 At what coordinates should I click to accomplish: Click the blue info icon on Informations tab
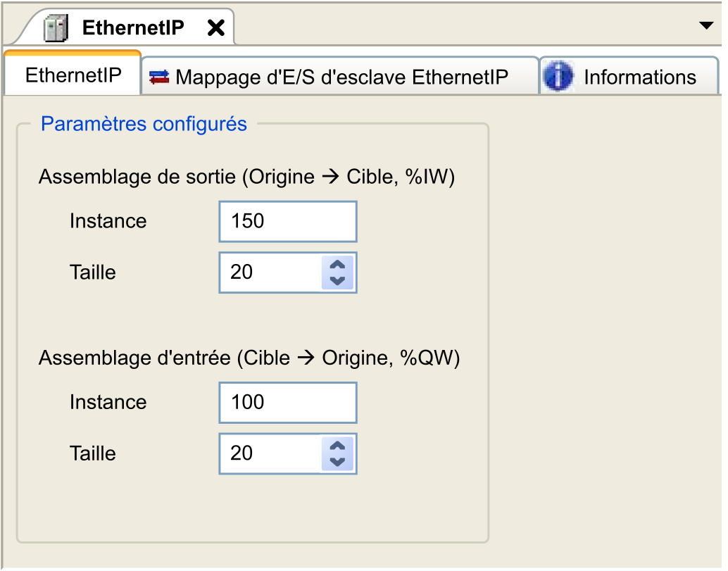tap(558, 77)
